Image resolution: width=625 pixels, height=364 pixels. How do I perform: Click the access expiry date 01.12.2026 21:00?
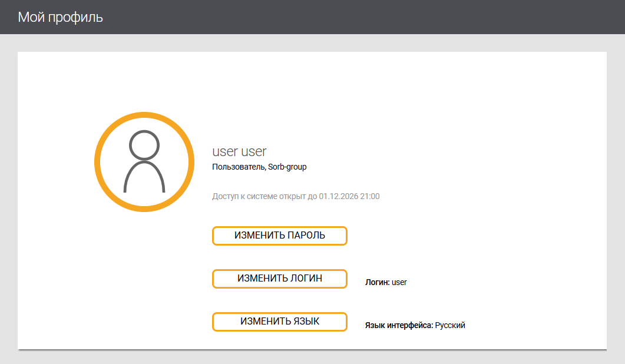(349, 196)
